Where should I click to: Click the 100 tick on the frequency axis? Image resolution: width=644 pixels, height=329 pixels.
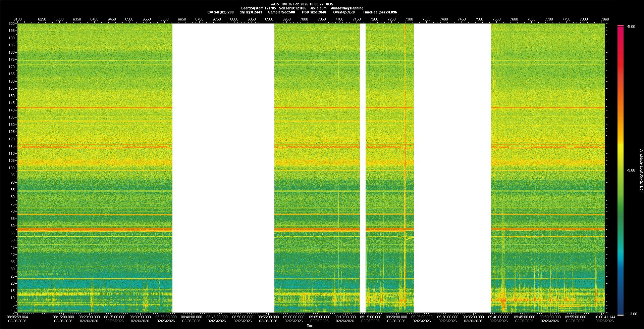click(x=12, y=168)
